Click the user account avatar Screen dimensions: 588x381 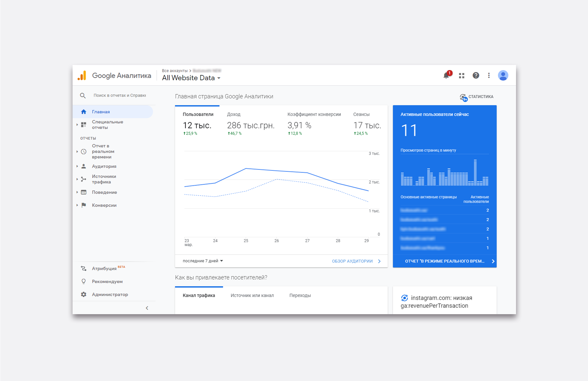pos(503,75)
